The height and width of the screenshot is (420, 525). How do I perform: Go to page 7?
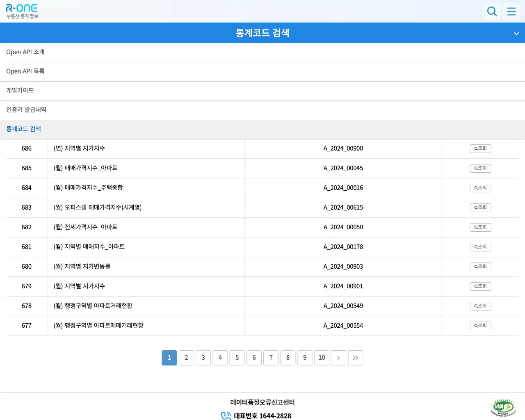coord(271,358)
